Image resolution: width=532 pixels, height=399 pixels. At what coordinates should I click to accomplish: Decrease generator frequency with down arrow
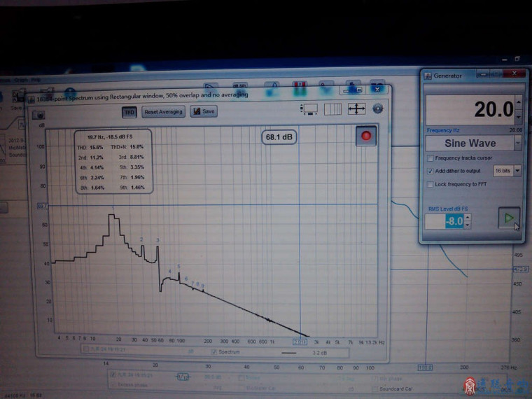point(519,117)
